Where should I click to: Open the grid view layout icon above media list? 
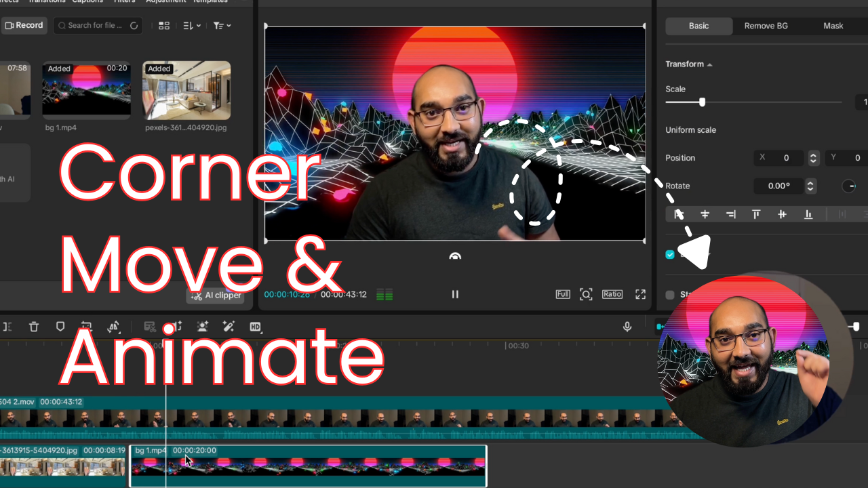[164, 25]
